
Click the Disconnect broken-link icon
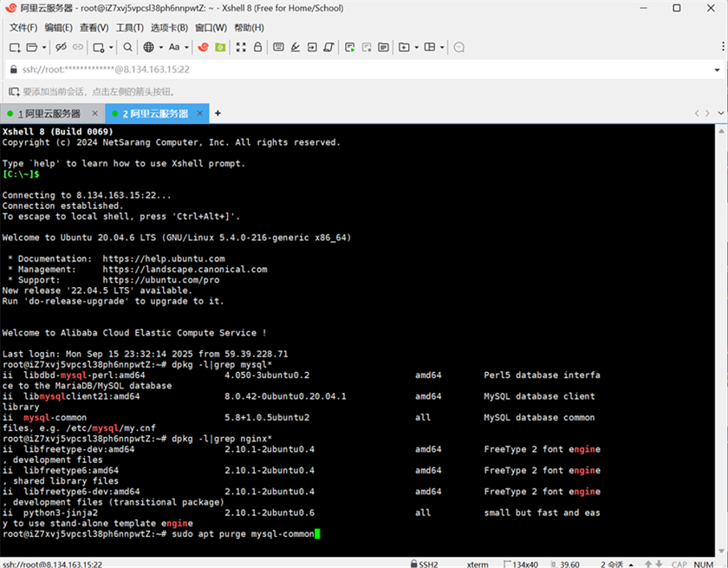[x=61, y=47]
